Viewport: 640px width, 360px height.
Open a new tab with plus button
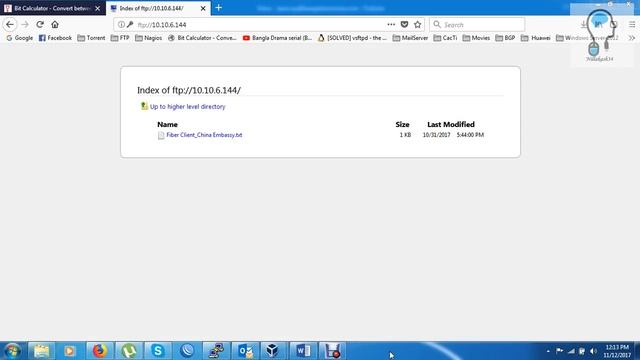click(219, 8)
